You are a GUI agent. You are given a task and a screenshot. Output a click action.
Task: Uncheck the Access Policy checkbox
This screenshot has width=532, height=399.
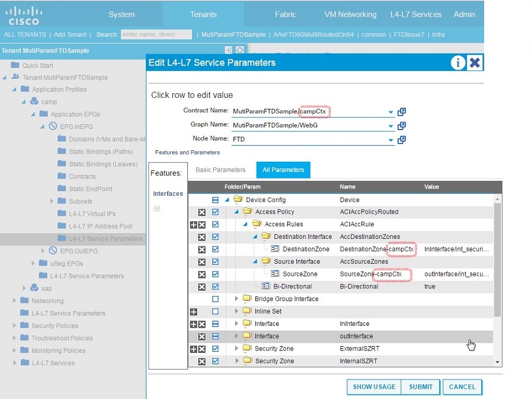(x=215, y=212)
